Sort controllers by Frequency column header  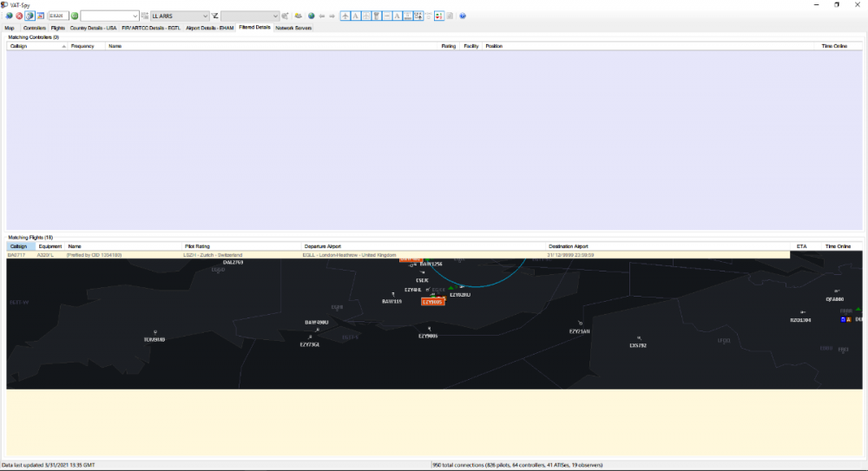(82, 45)
